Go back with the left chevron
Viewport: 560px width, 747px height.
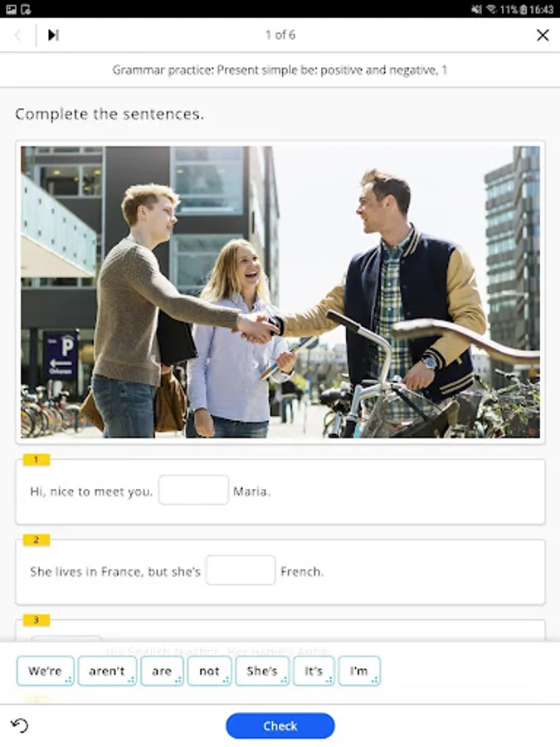18,35
